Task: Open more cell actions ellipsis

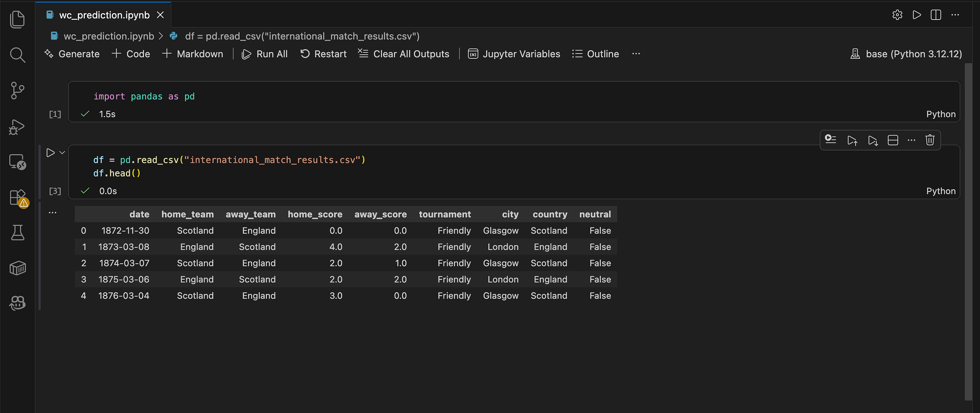Action: point(911,140)
